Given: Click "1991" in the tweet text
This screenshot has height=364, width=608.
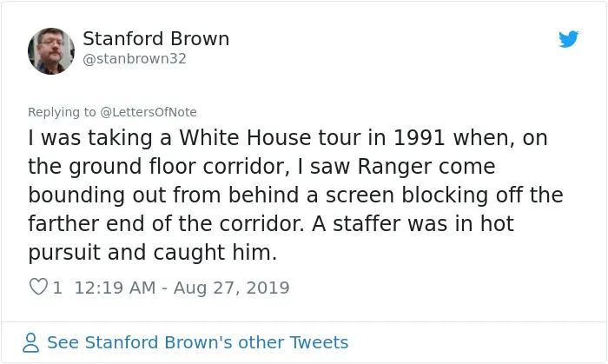Looking at the screenshot, I should 419,137.
